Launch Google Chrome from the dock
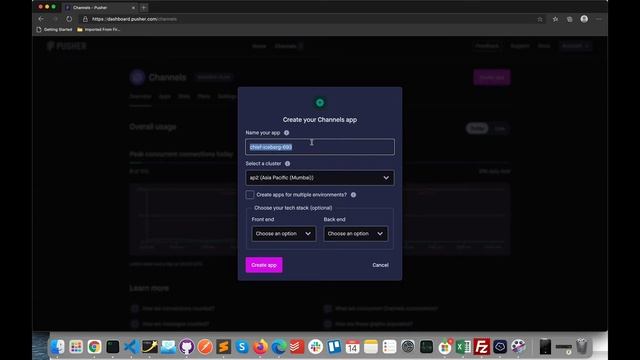Image resolution: width=640 pixels, height=360 pixels. click(x=94, y=347)
